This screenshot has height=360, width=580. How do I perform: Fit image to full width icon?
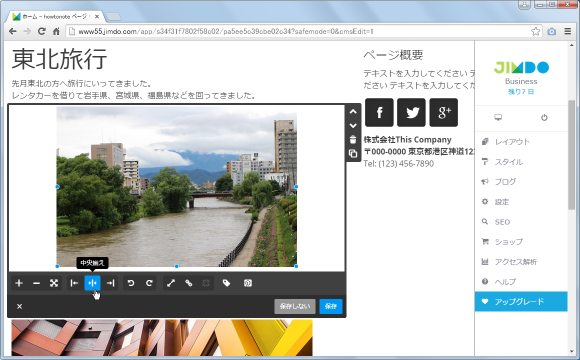coord(54,283)
